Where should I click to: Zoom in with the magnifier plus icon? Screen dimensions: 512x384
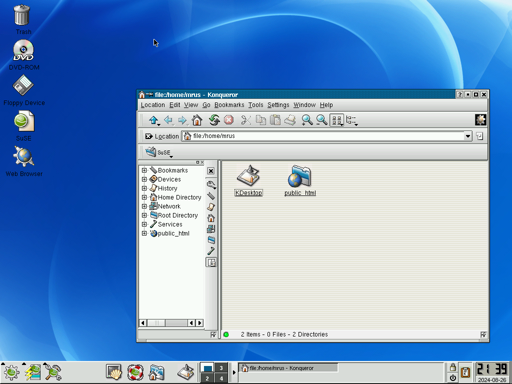(x=307, y=120)
